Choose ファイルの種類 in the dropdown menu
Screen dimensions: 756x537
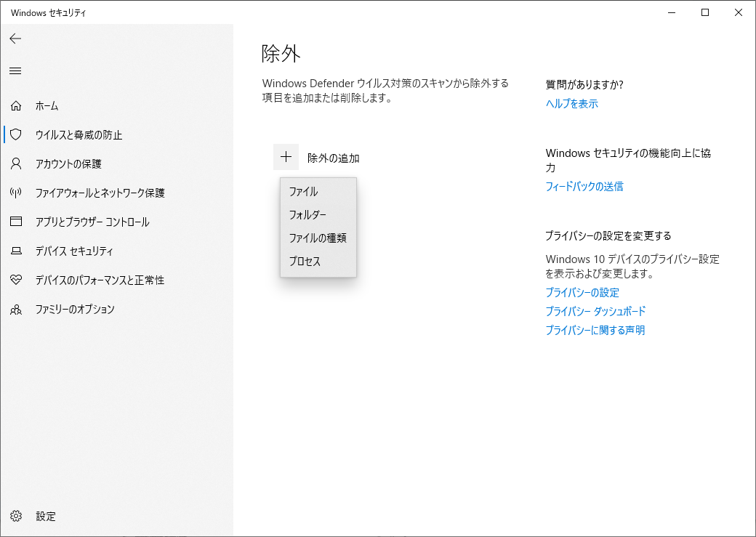tap(318, 238)
